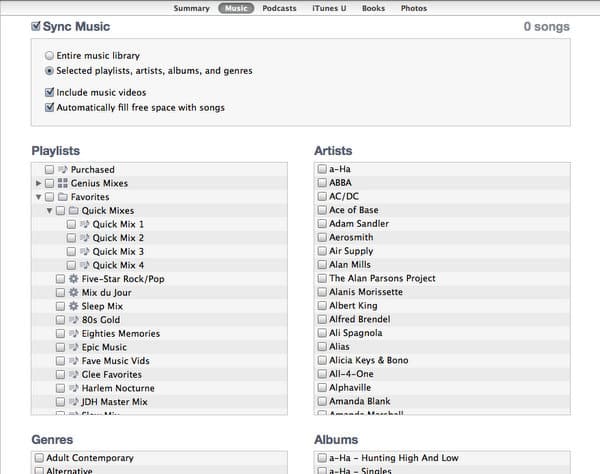Check the Alan Mills artist checkbox
Viewport: 600px width, 474px height.
point(322,264)
